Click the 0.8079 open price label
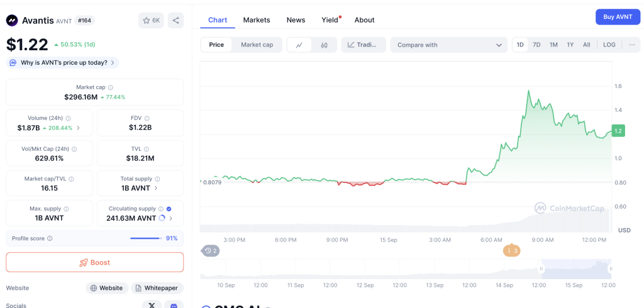This screenshot has height=308, width=644. [213, 182]
